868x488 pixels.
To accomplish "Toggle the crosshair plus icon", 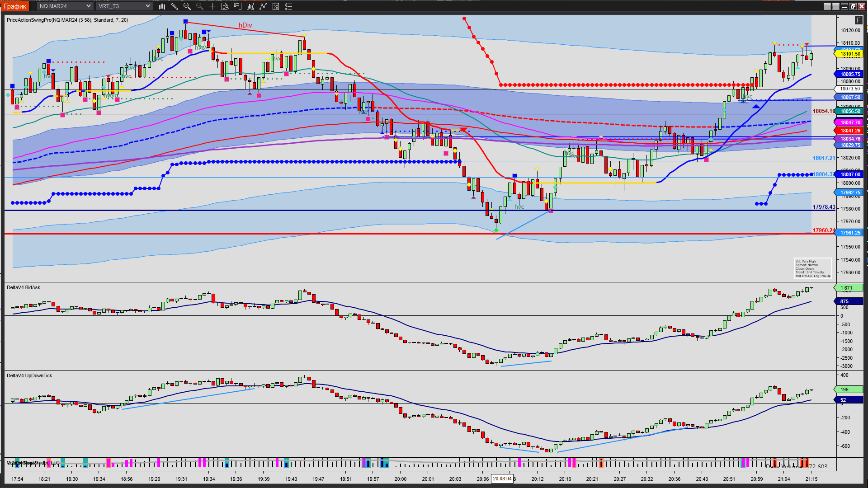I will pos(212,6).
